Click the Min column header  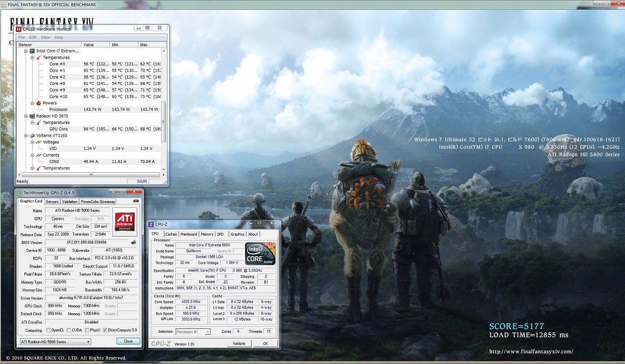pyautogui.click(x=125, y=44)
